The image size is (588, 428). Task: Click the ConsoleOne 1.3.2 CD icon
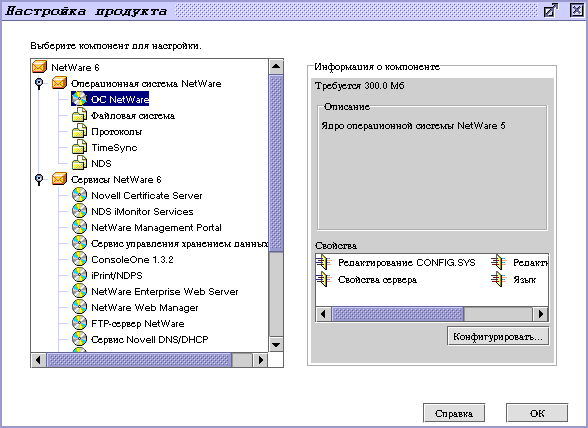tap(79, 259)
